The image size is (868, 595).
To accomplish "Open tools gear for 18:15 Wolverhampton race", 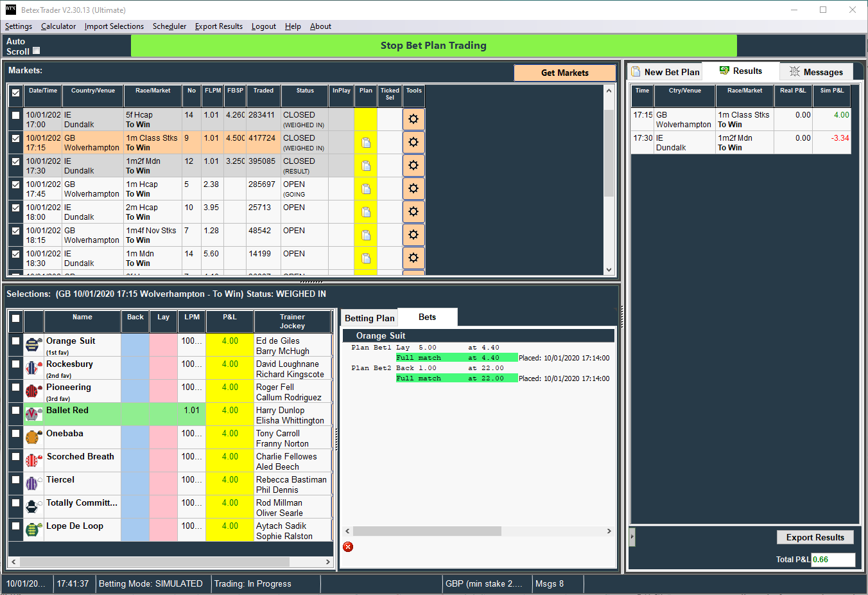I will (x=413, y=235).
